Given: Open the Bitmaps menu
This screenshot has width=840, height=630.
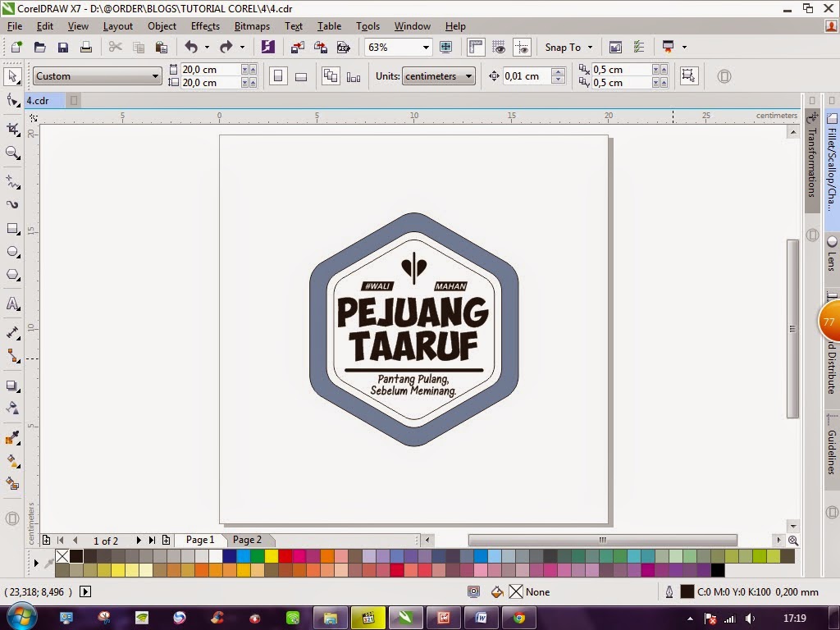Looking at the screenshot, I should coord(252,26).
